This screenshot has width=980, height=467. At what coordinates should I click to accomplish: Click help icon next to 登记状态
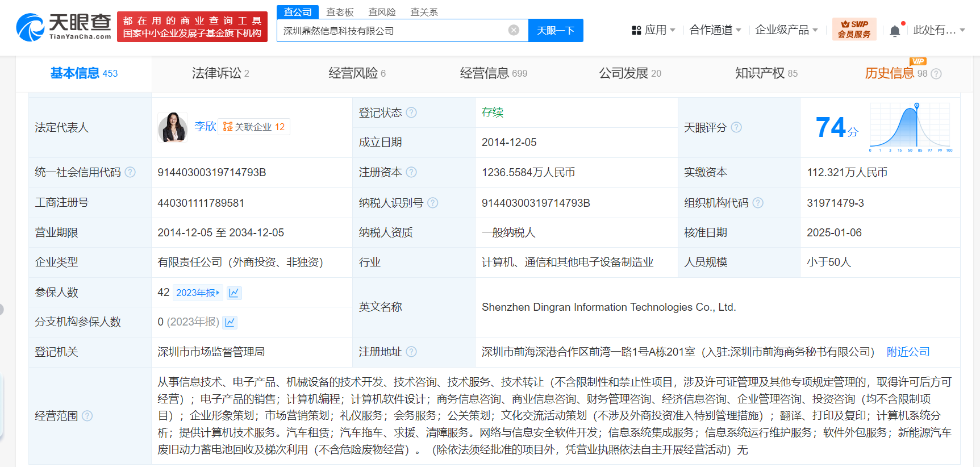click(x=411, y=112)
